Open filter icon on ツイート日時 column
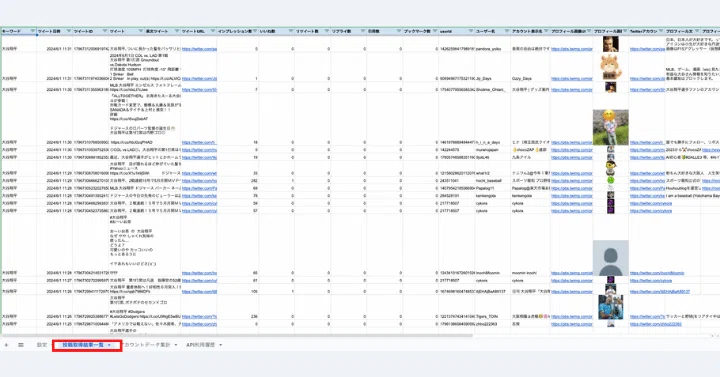The height and width of the screenshot is (377, 720). click(x=69, y=31)
